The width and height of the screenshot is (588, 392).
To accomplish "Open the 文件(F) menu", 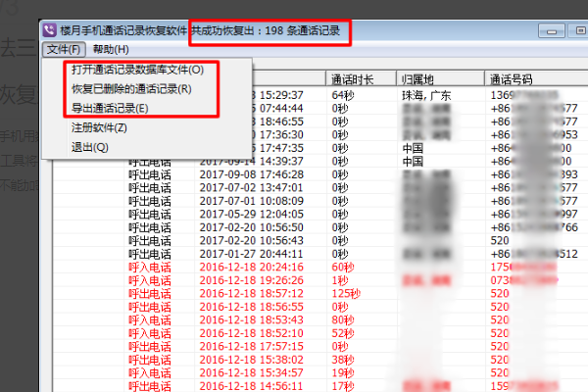I will [64, 50].
